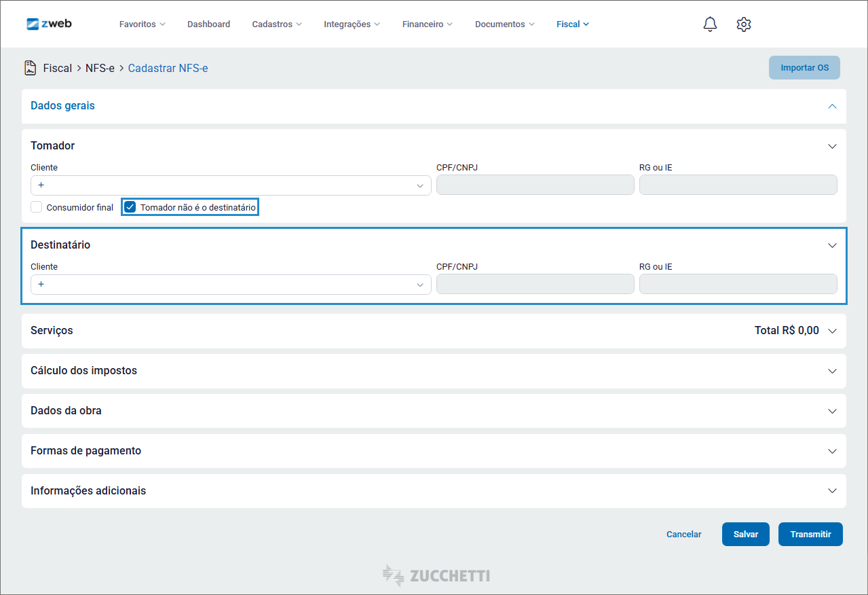Expand the Cálculo dos impostos section
This screenshot has width=868, height=595.
(x=832, y=371)
